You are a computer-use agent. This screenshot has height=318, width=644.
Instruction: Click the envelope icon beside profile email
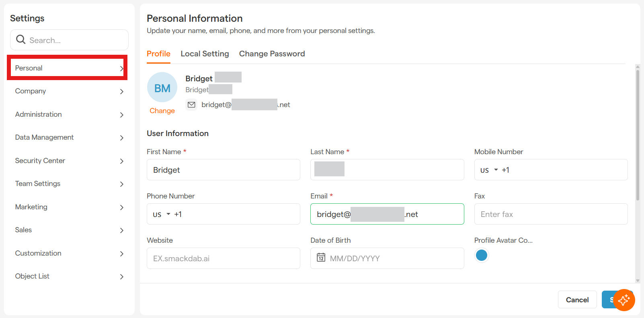[192, 105]
